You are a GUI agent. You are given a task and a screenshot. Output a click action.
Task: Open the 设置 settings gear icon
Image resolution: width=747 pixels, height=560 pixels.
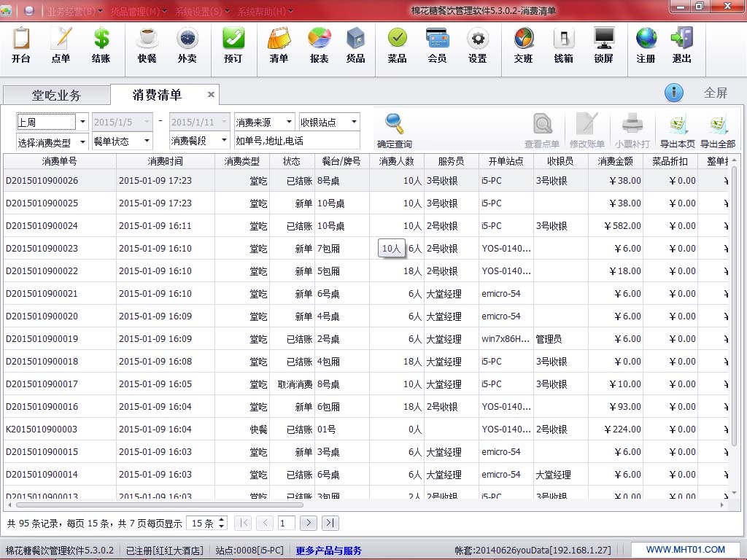click(x=478, y=46)
